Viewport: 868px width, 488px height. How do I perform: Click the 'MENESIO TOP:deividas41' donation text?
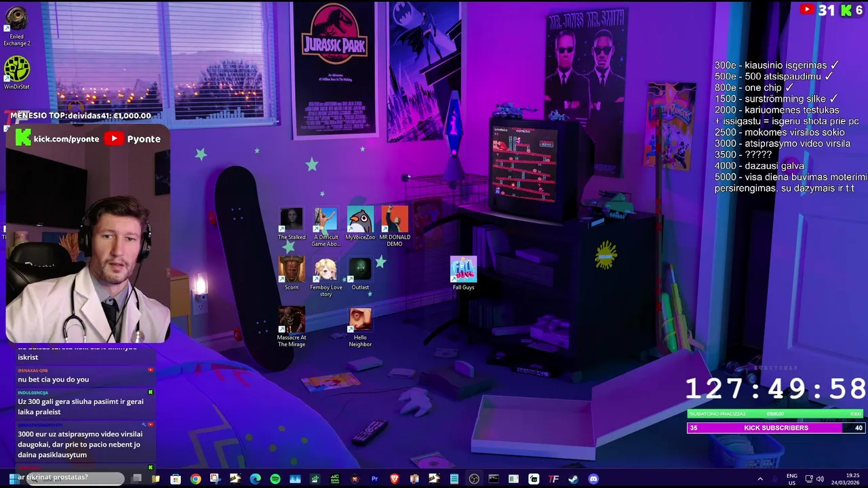point(81,116)
